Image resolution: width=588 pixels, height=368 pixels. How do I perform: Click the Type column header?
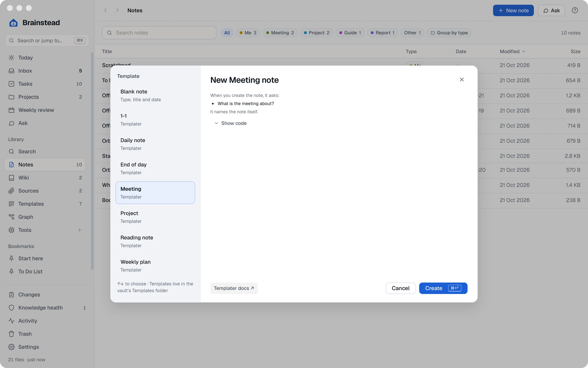click(x=411, y=52)
